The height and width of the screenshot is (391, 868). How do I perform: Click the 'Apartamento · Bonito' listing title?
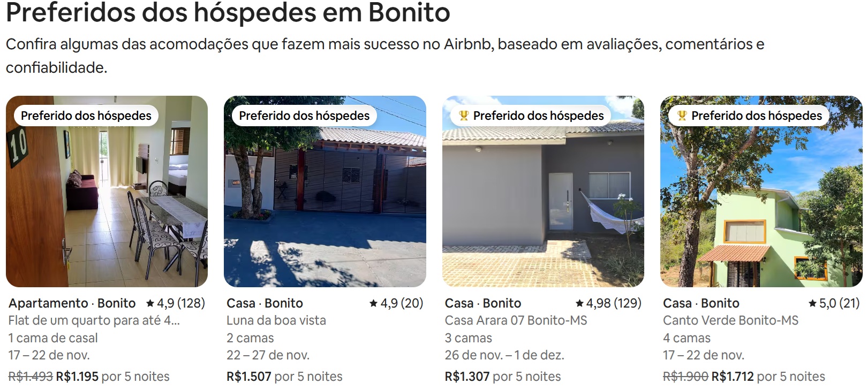(x=72, y=303)
